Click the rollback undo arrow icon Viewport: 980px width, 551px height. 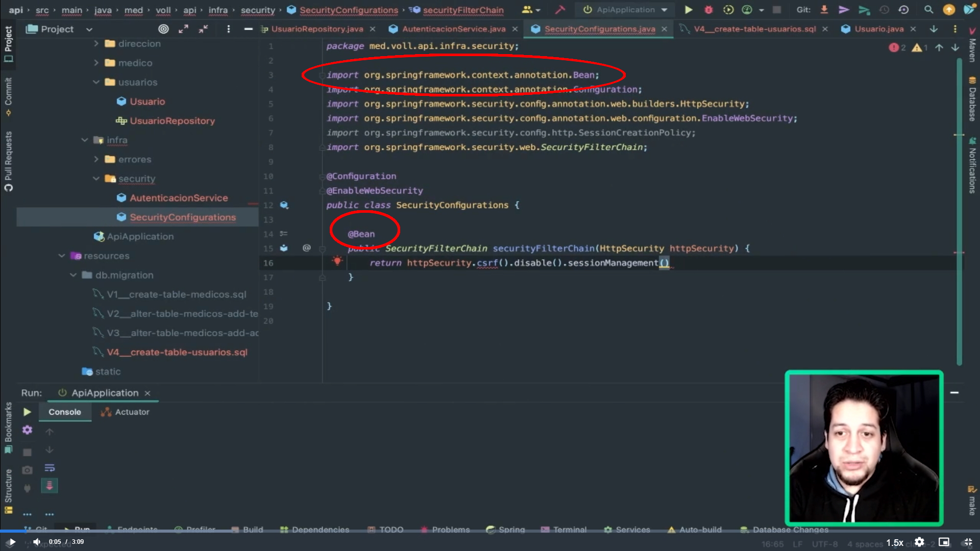click(903, 10)
